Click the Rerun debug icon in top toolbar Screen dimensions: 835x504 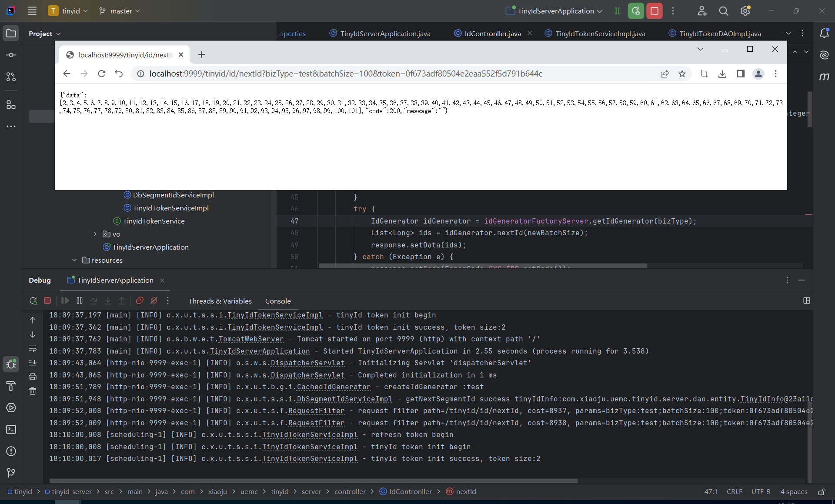(x=636, y=11)
